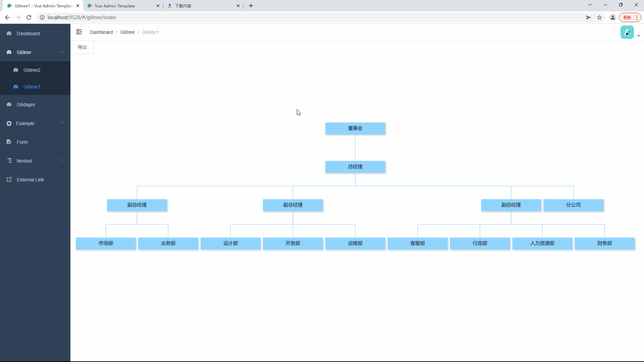Image resolution: width=644 pixels, height=362 pixels.
Task: Click the G6tree2 tree item
Action: click(x=32, y=70)
